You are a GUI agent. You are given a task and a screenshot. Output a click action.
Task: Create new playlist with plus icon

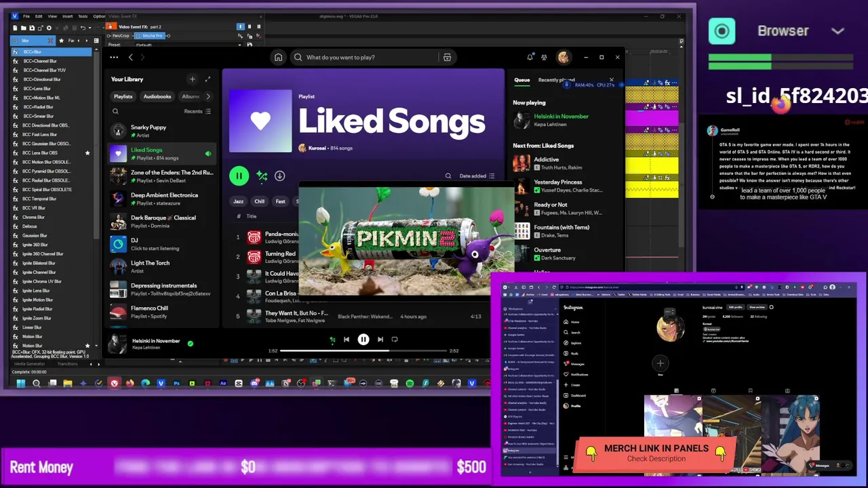[x=193, y=79]
